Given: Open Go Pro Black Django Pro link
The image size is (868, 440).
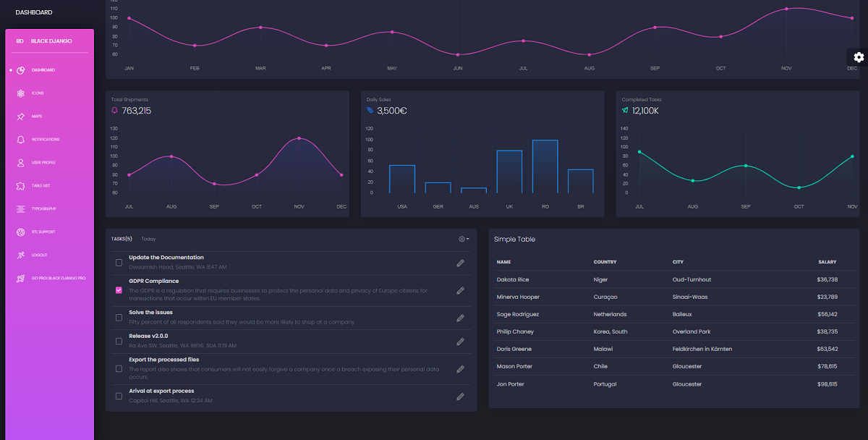Looking at the screenshot, I should pyautogui.click(x=51, y=278).
